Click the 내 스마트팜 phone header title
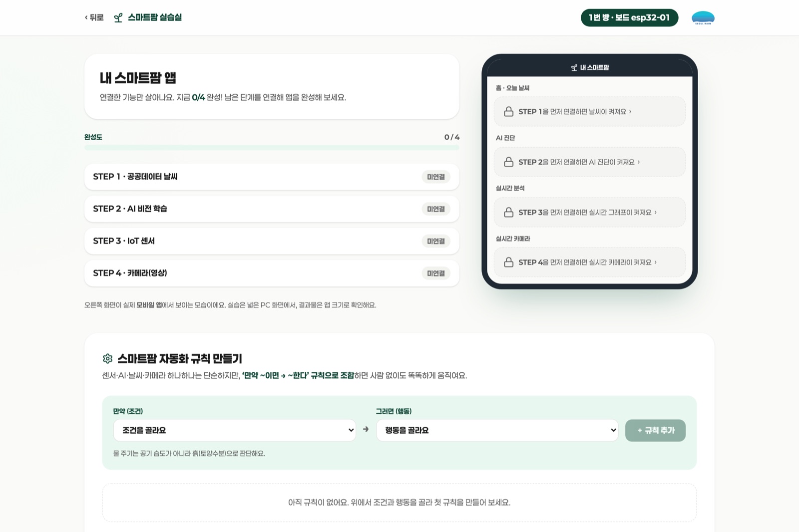 (595, 67)
